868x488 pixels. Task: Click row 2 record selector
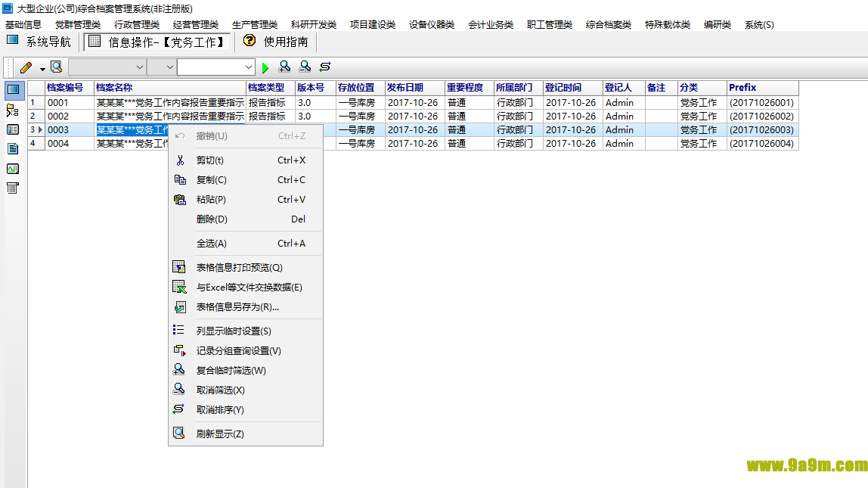tap(36, 117)
